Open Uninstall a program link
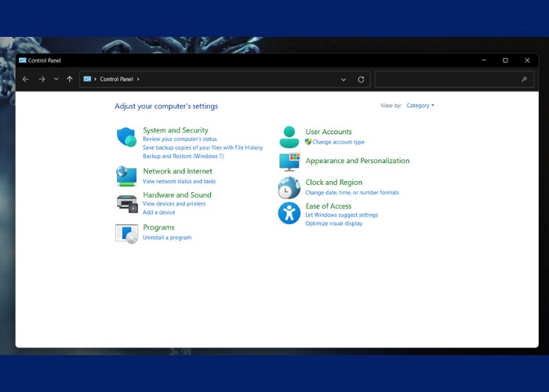This screenshot has height=392, width=549. click(x=167, y=238)
